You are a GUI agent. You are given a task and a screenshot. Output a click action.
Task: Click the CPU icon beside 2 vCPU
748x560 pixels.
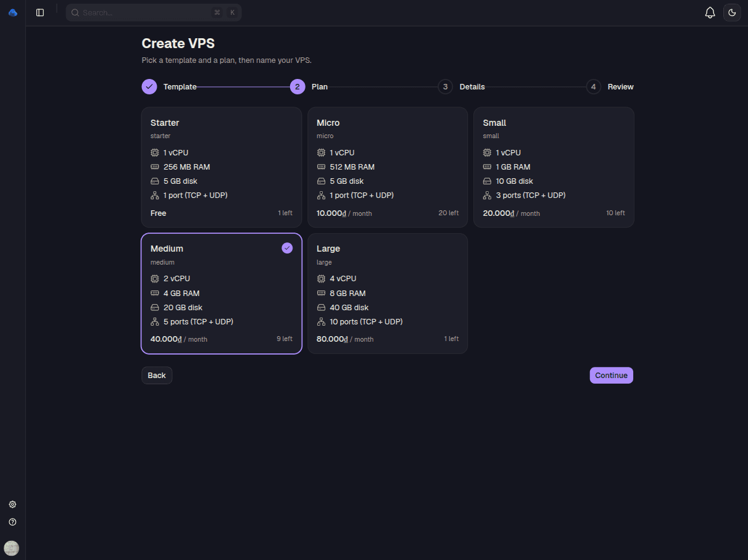(x=155, y=279)
